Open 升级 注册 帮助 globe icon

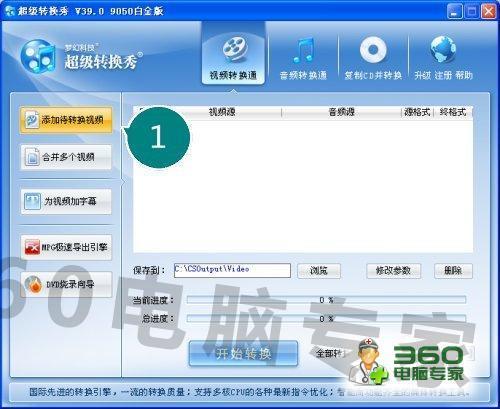[x=443, y=50]
